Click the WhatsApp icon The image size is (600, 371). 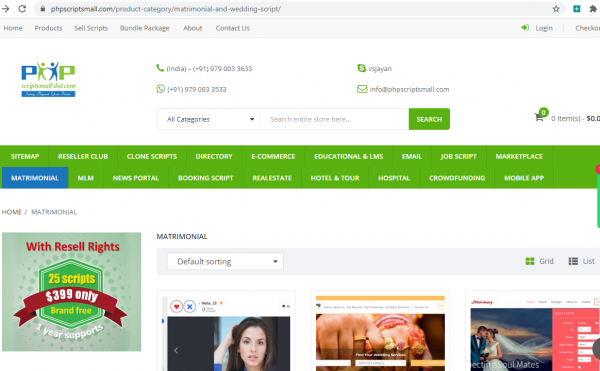(160, 89)
